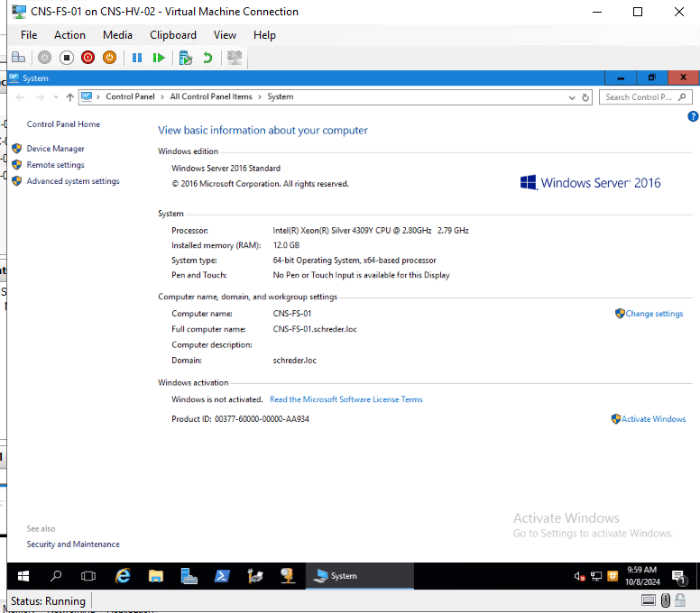The image size is (700, 613).
Task: Open Device Manager
Action: (55, 149)
